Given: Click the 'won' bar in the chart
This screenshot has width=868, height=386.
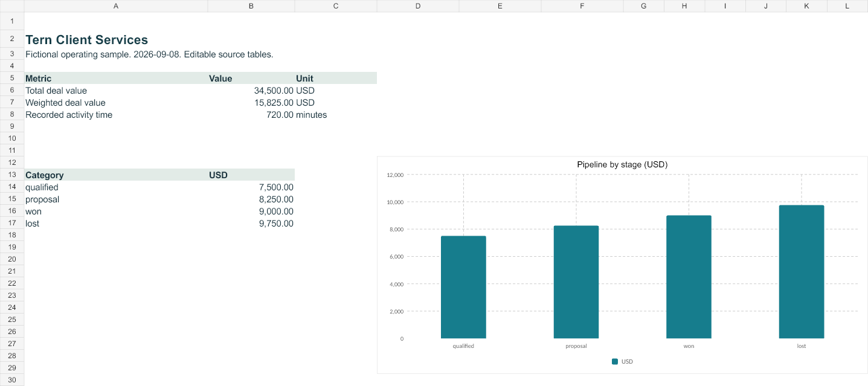Looking at the screenshot, I should [x=689, y=277].
